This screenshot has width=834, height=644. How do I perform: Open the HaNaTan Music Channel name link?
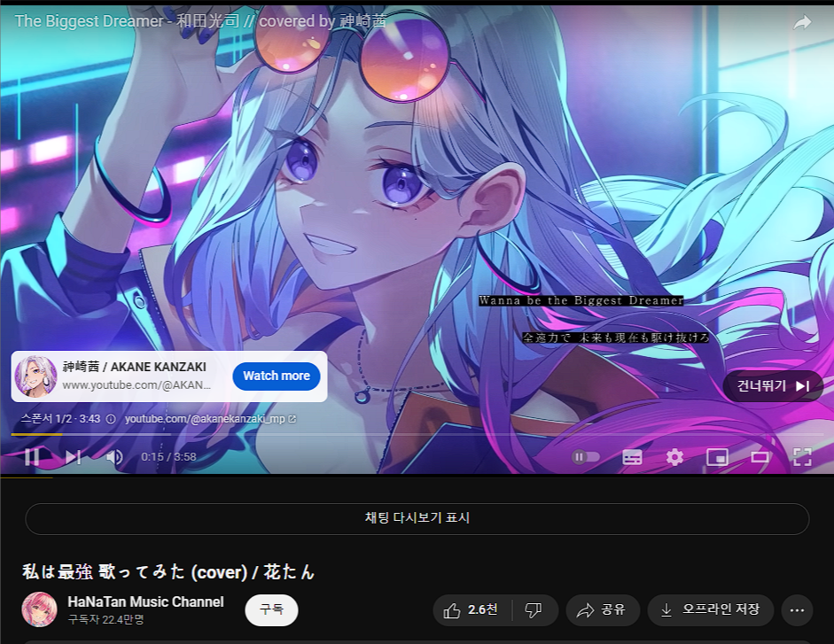point(145,602)
